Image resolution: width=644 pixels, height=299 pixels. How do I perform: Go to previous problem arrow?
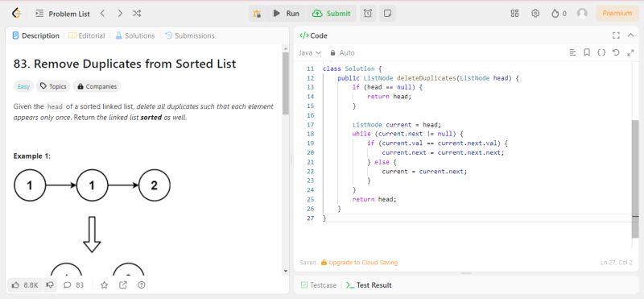click(102, 14)
